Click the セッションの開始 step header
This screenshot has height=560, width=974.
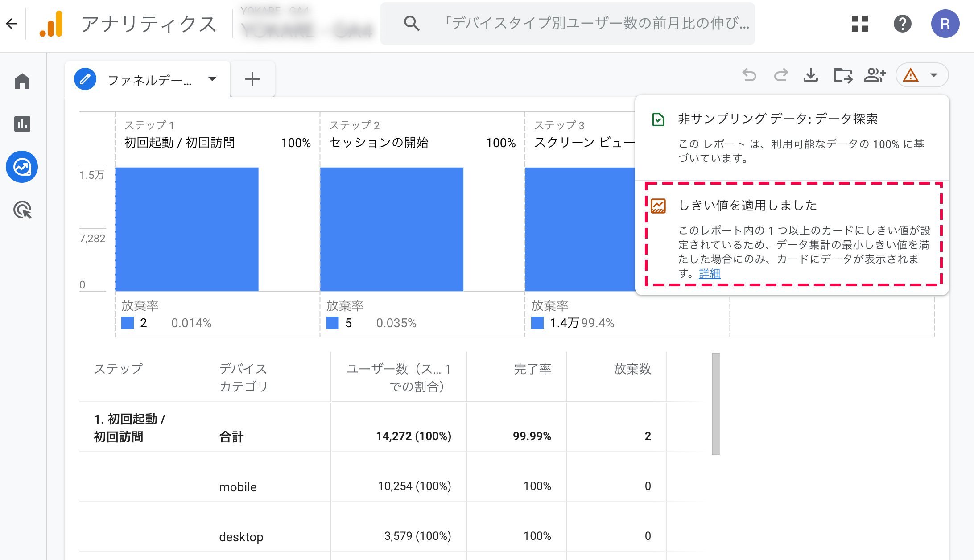coord(379,143)
